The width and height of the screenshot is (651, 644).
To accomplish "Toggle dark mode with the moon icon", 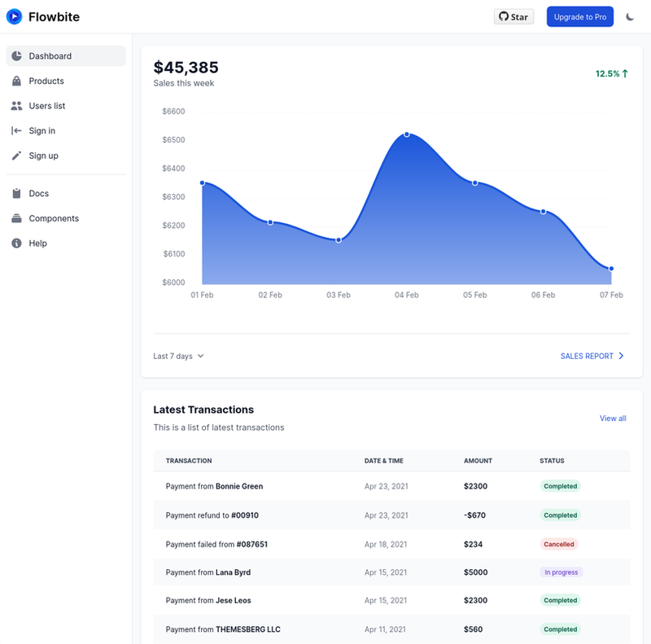I will 629,16.
